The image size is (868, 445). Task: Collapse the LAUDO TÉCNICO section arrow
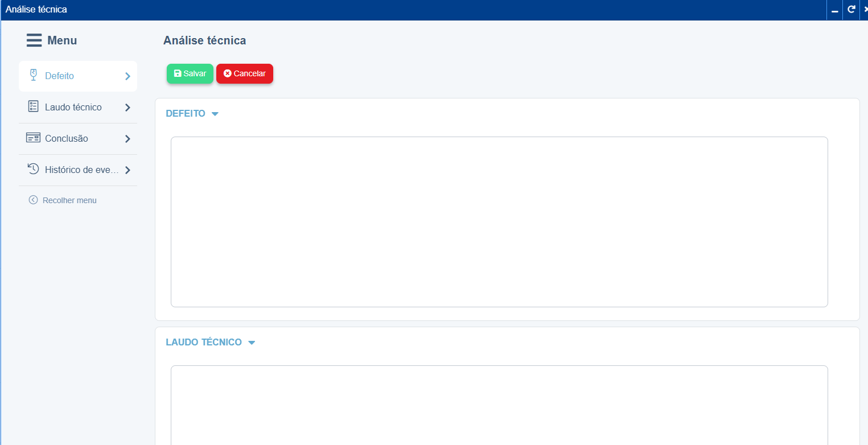pos(252,343)
